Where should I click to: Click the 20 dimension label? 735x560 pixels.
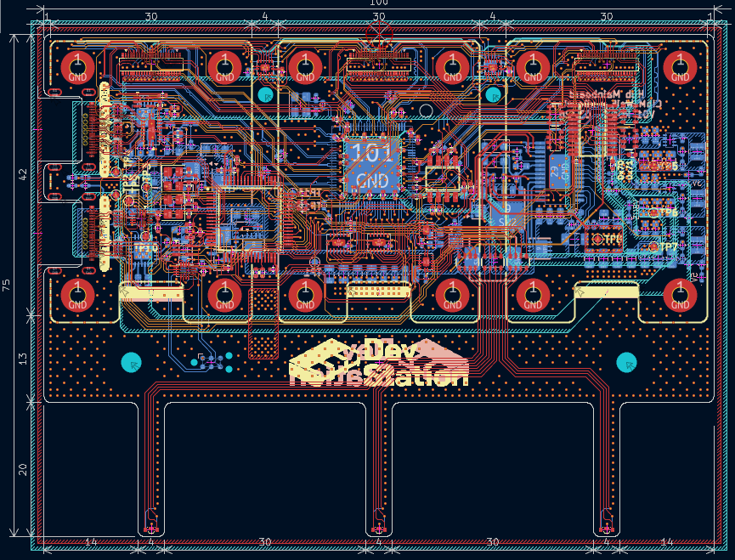(x=23, y=468)
